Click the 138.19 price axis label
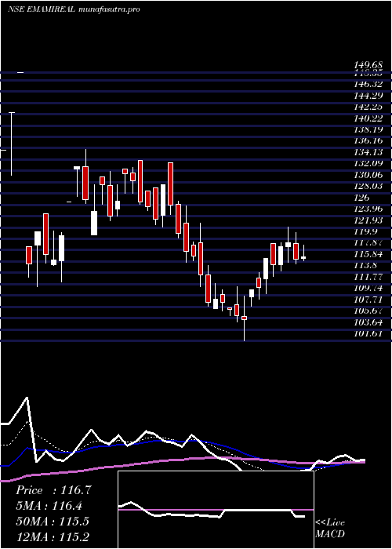392x549 pixels. click(x=368, y=129)
